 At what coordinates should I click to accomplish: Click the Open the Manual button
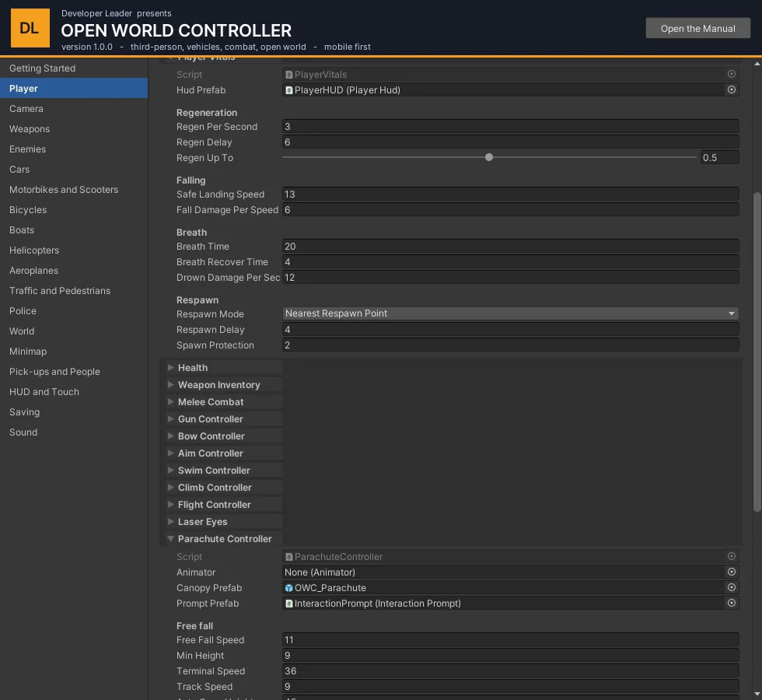click(x=698, y=29)
